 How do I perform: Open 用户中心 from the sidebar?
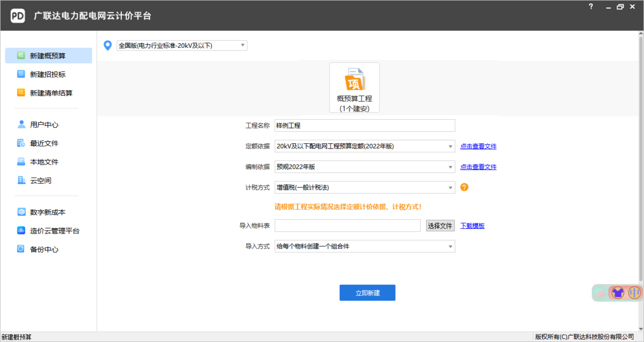tap(44, 125)
